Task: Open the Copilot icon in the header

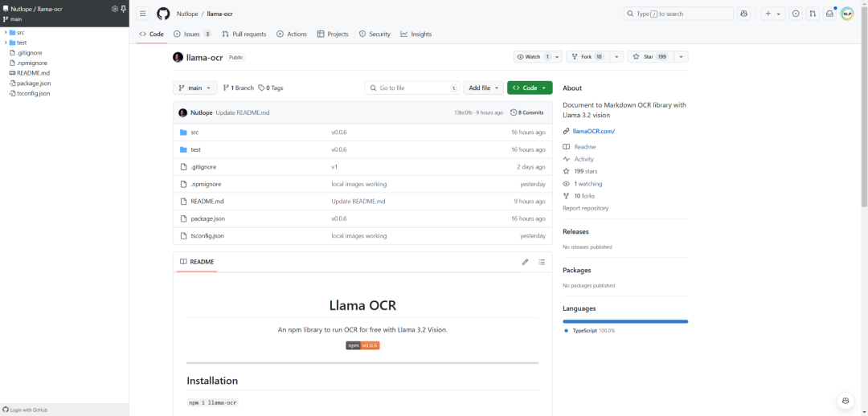Action: [744, 14]
